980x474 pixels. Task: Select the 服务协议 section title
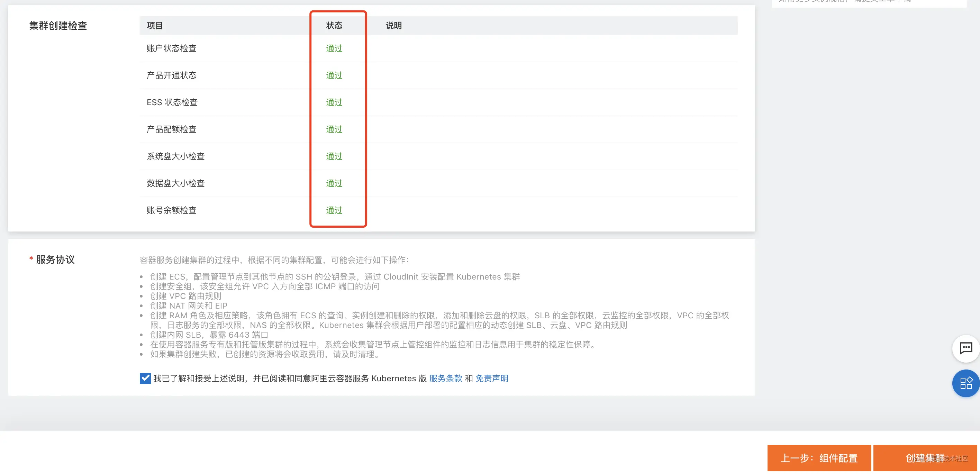[55, 259]
